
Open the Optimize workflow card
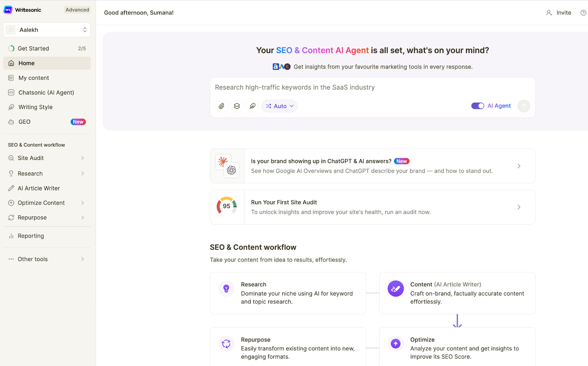point(457,347)
